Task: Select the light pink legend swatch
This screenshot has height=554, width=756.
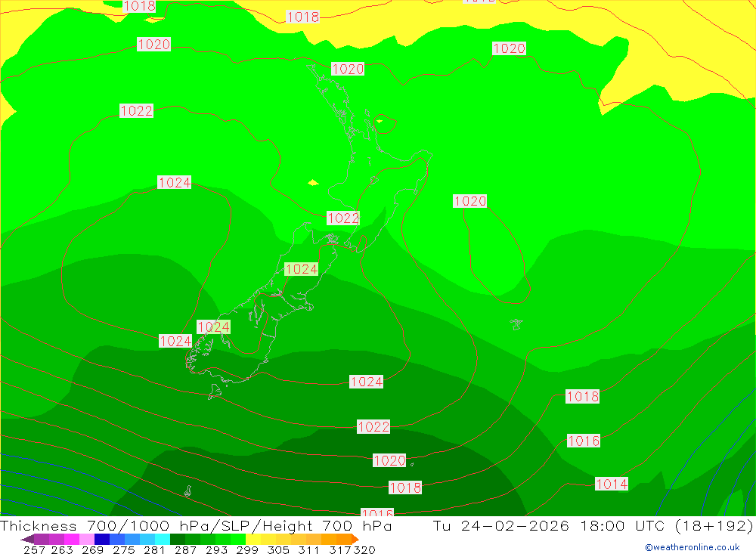Action: (x=87, y=539)
